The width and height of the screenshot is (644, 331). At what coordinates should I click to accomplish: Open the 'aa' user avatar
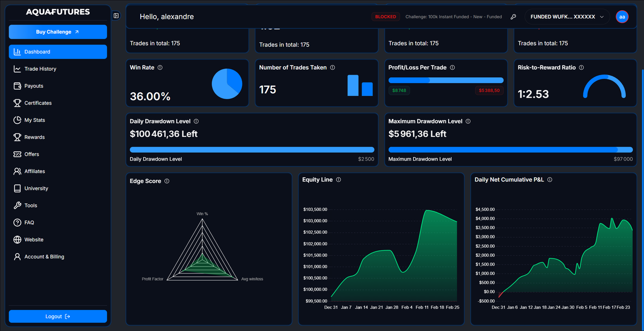tap(622, 17)
